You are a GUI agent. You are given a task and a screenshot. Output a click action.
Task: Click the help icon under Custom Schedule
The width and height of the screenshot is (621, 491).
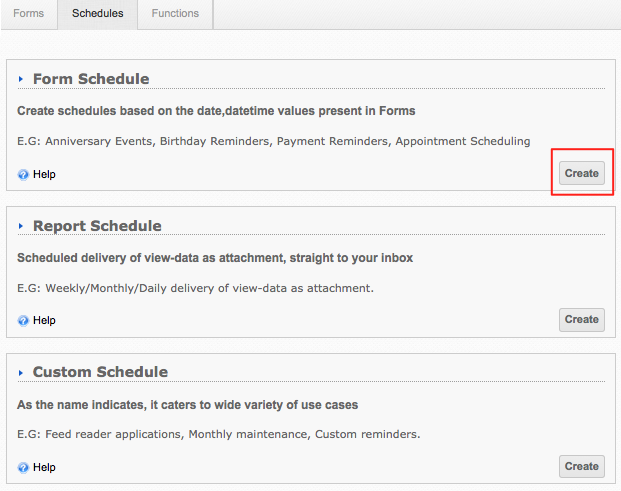click(x=23, y=467)
